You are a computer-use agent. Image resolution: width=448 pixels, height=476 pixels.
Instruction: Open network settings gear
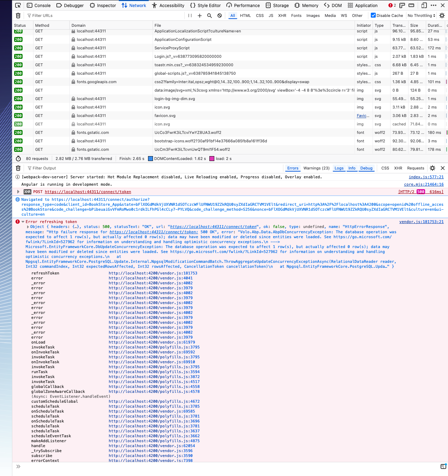[x=442, y=16]
